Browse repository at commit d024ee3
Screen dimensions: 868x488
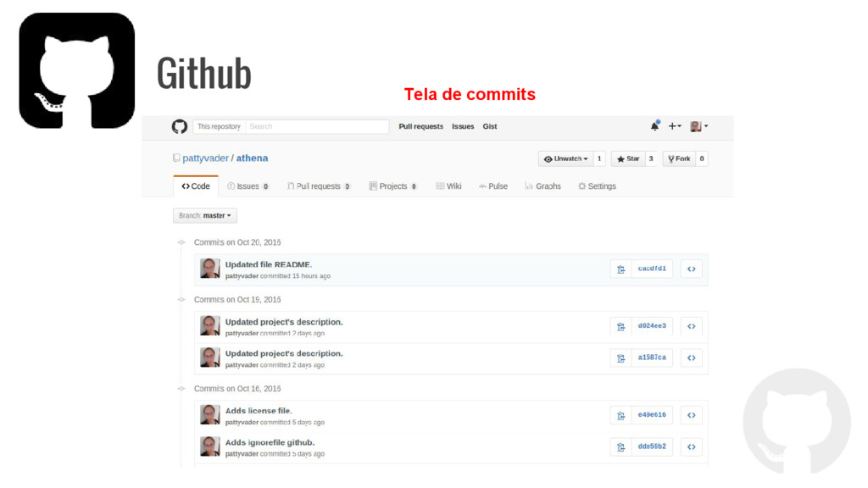point(692,326)
